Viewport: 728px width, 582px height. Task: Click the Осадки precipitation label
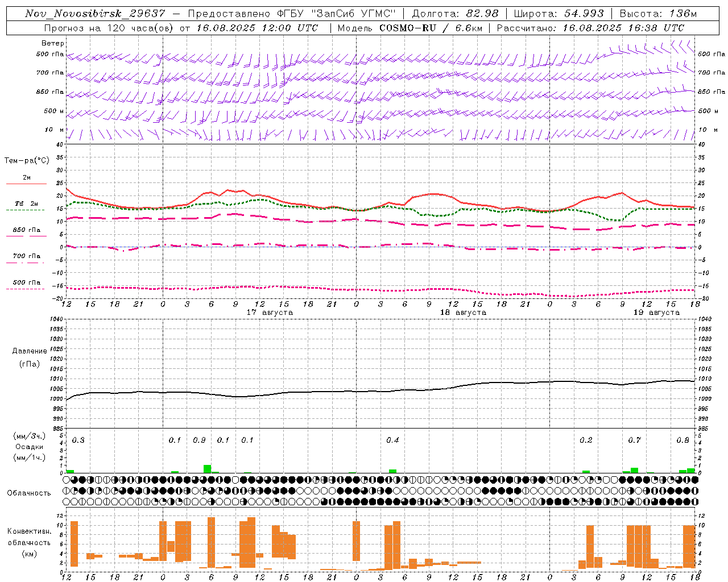tap(30, 447)
